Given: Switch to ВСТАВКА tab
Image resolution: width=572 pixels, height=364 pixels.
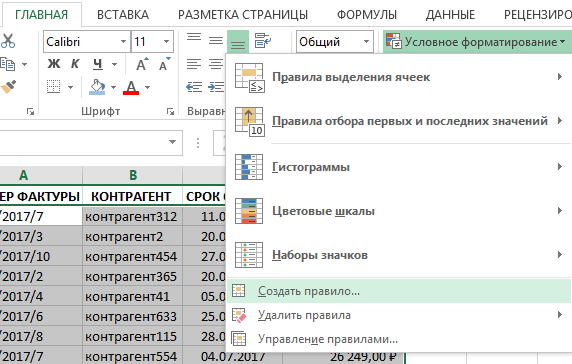Looking at the screenshot, I should pos(123,15).
